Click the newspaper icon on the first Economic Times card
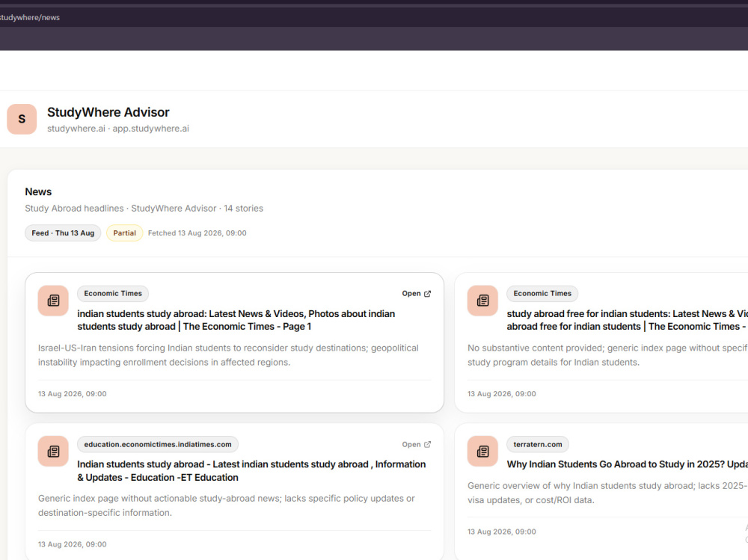The image size is (748, 560). click(53, 301)
